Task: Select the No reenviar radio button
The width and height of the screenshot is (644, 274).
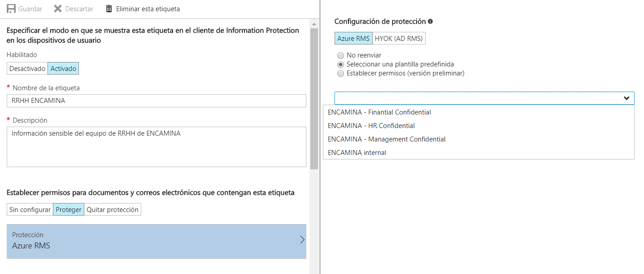Action: tap(341, 55)
